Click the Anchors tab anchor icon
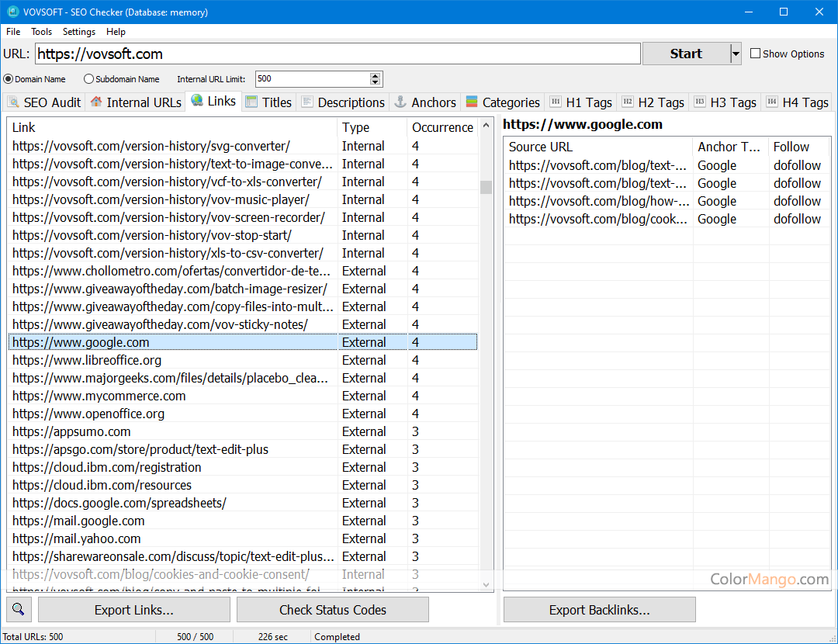Screen dimensions: 838x644 (x=400, y=102)
